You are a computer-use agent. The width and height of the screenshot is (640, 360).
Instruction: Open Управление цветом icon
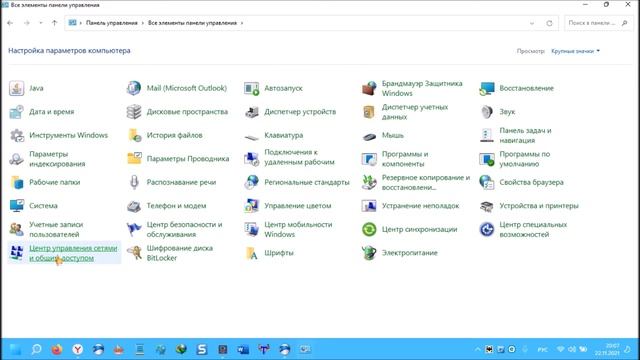click(251, 206)
